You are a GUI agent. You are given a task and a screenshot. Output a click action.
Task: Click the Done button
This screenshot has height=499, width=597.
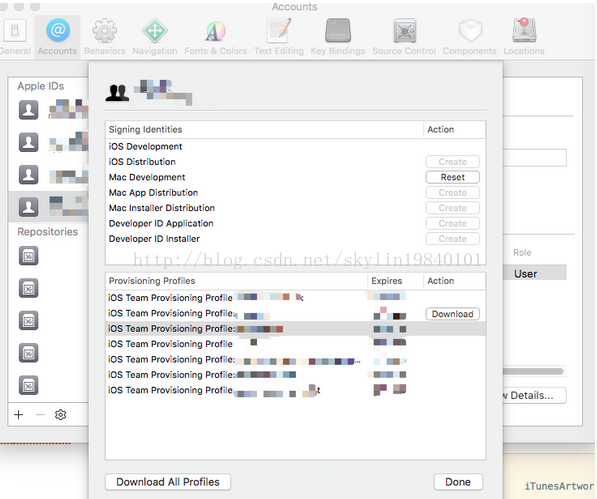point(458,482)
